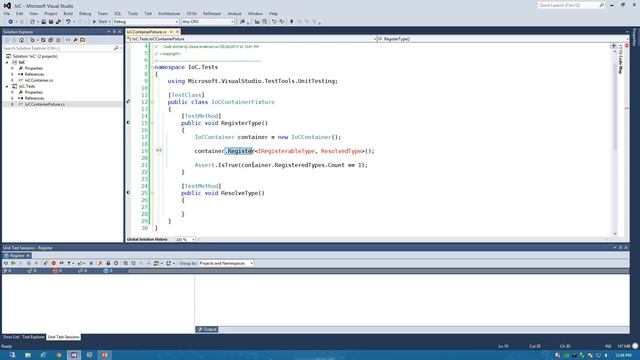Select the Unit Test Sessions tab

63,337
